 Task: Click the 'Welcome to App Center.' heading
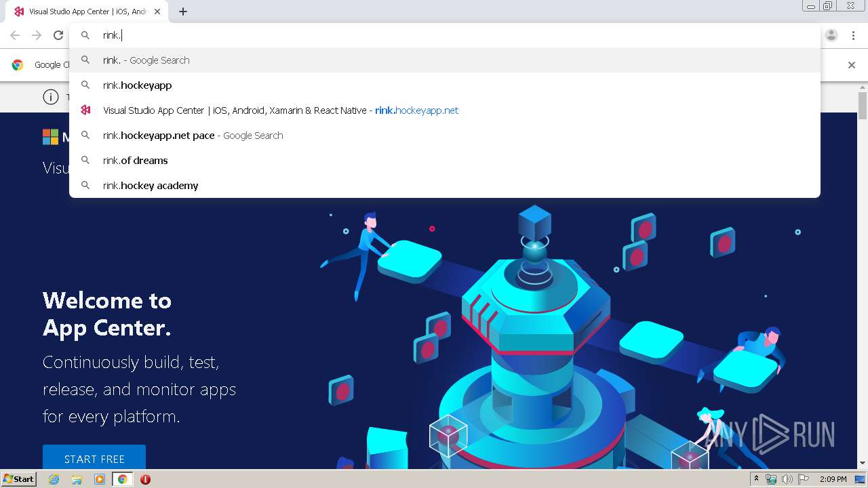[x=107, y=314]
